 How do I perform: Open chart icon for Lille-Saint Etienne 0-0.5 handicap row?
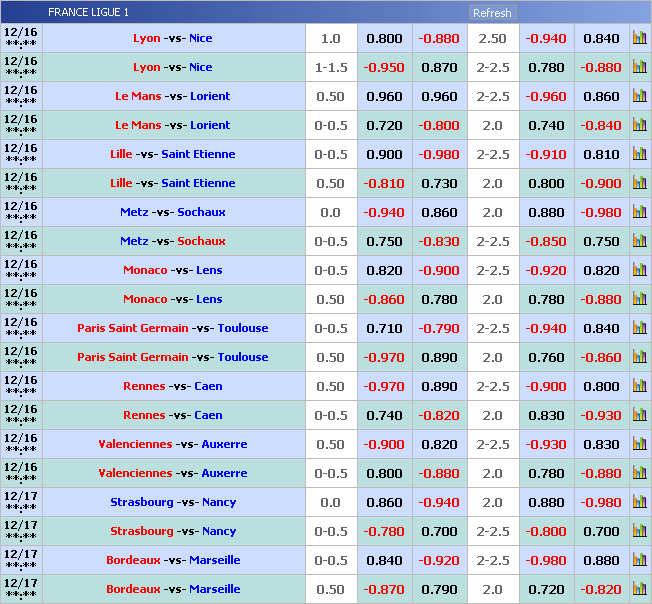[639, 155]
